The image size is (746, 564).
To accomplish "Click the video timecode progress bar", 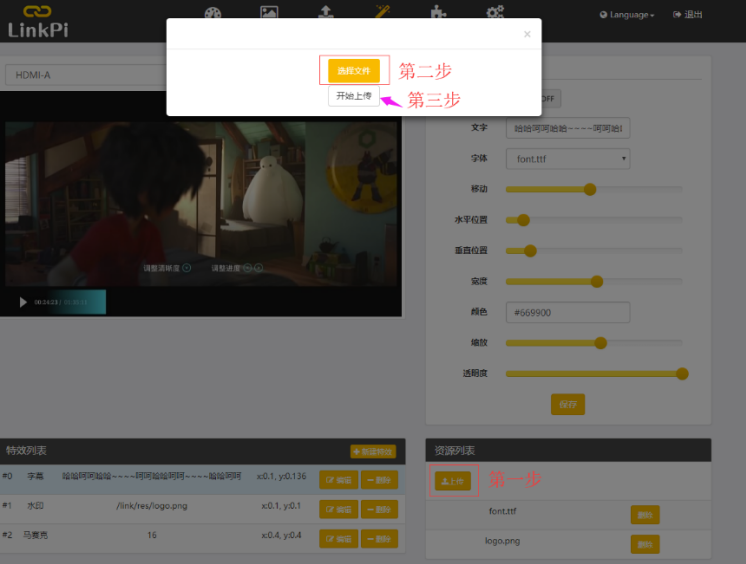I will pos(61,302).
